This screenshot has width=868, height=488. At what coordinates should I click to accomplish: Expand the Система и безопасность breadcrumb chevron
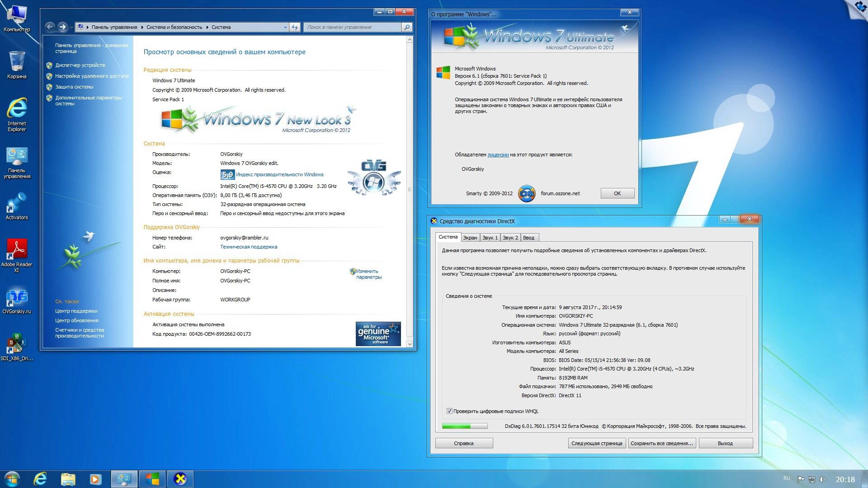click(x=208, y=27)
